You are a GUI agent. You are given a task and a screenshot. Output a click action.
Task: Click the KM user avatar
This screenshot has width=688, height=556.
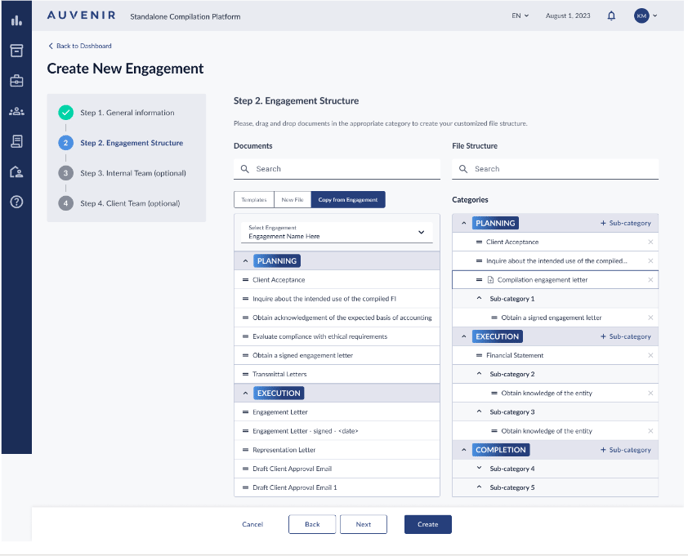641,16
